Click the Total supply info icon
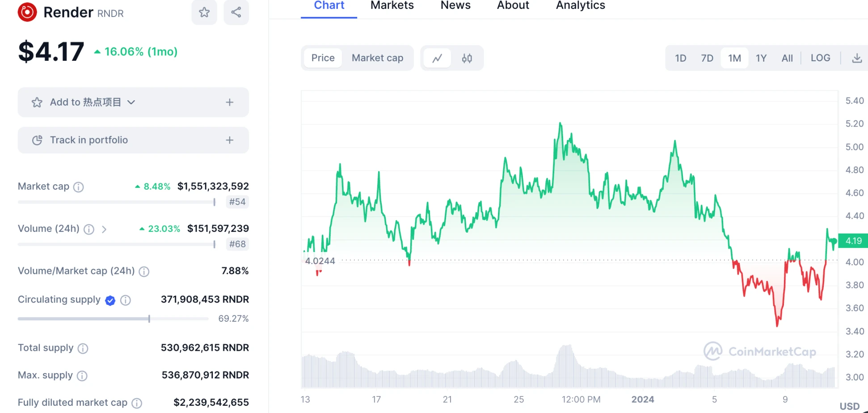Screen dimensions: 868x413 [83, 349]
